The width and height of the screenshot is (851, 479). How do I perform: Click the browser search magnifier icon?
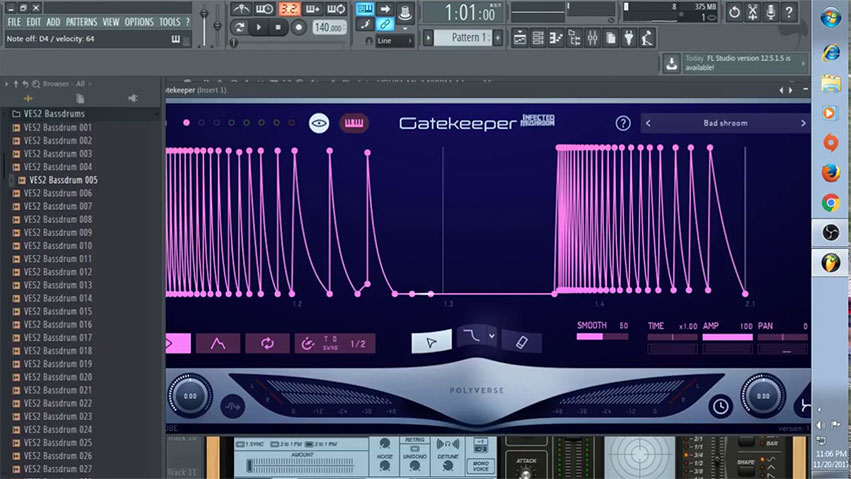tap(36, 84)
